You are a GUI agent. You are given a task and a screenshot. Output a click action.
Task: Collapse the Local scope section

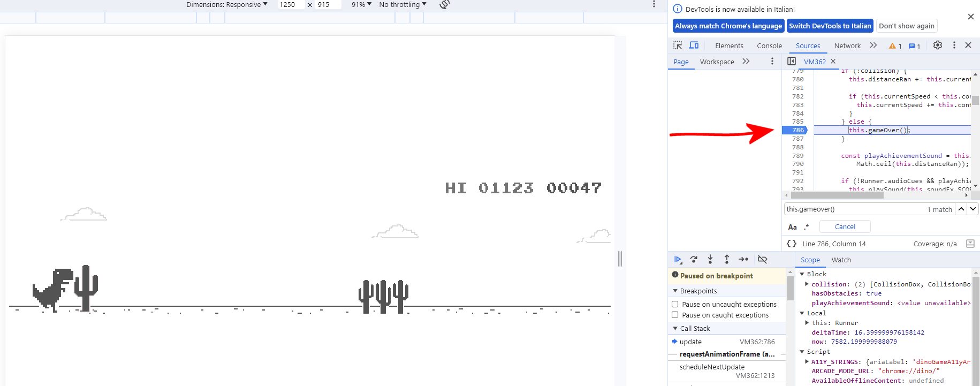pos(802,313)
